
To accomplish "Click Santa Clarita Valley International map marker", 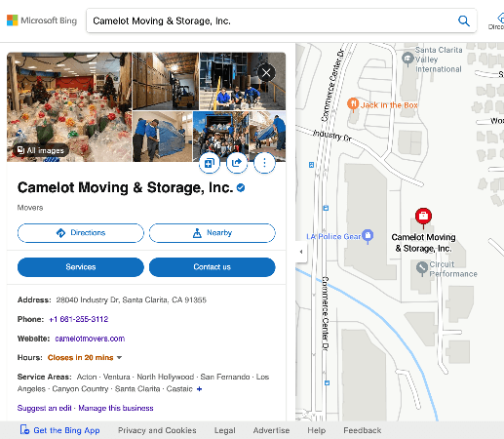I will (407, 60).
